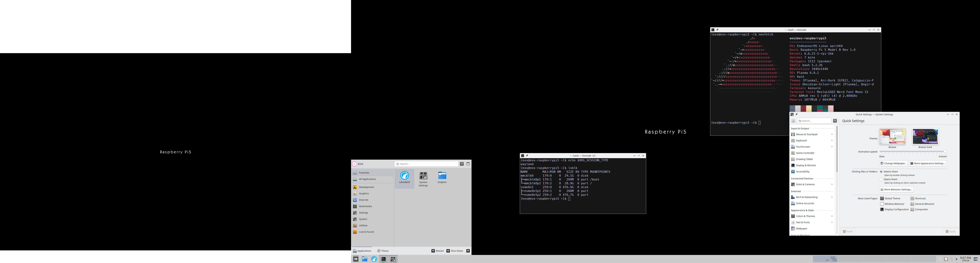Open Wallpaper settings in the sidebar
Viewport: 980px width, 263px height.
[x=812, y=228]
